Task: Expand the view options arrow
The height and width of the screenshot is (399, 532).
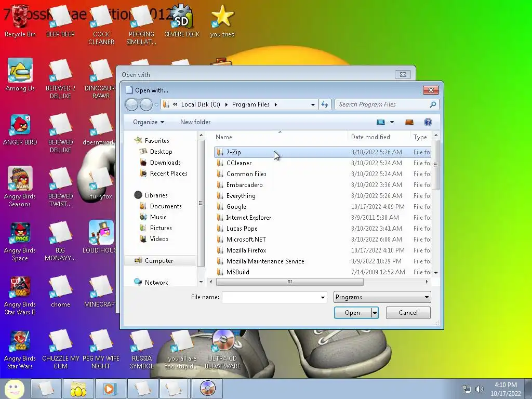Action: pyautogui.click(x=392, y=122)
